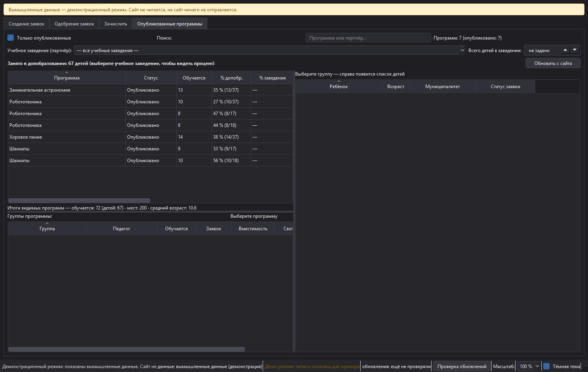Screen dimensions: 588x372
Task: Sort children by the «Статус заявки» column header
Action: pyautogui.click(x=505, y=87)
